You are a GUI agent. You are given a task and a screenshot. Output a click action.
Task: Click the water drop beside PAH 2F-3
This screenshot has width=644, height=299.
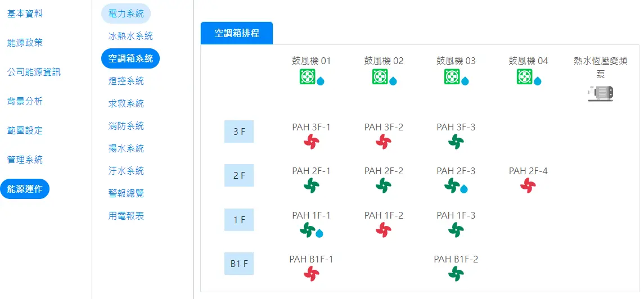[x=464, y=189]
